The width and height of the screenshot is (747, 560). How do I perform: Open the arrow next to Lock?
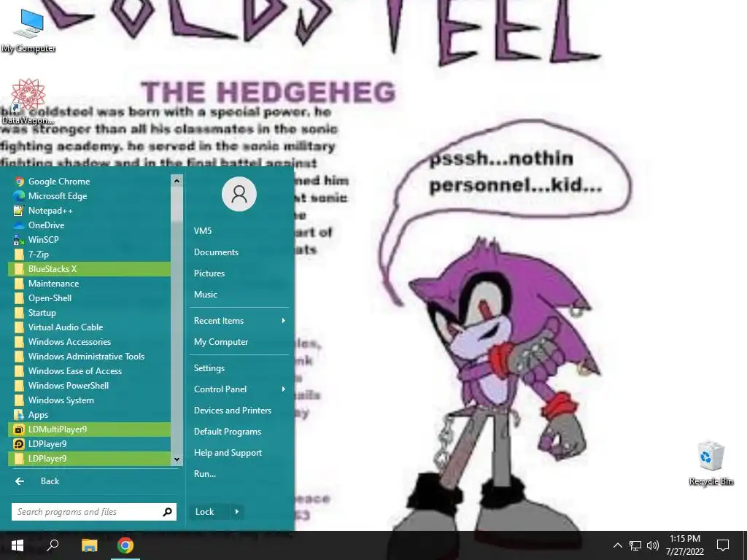pos(237,512)
